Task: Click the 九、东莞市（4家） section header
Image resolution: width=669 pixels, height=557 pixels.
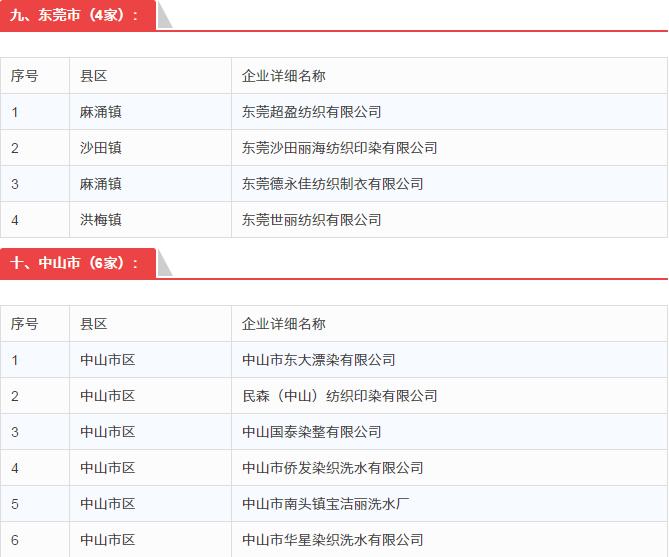Action: pyautogui.click(x=75, y=15)
